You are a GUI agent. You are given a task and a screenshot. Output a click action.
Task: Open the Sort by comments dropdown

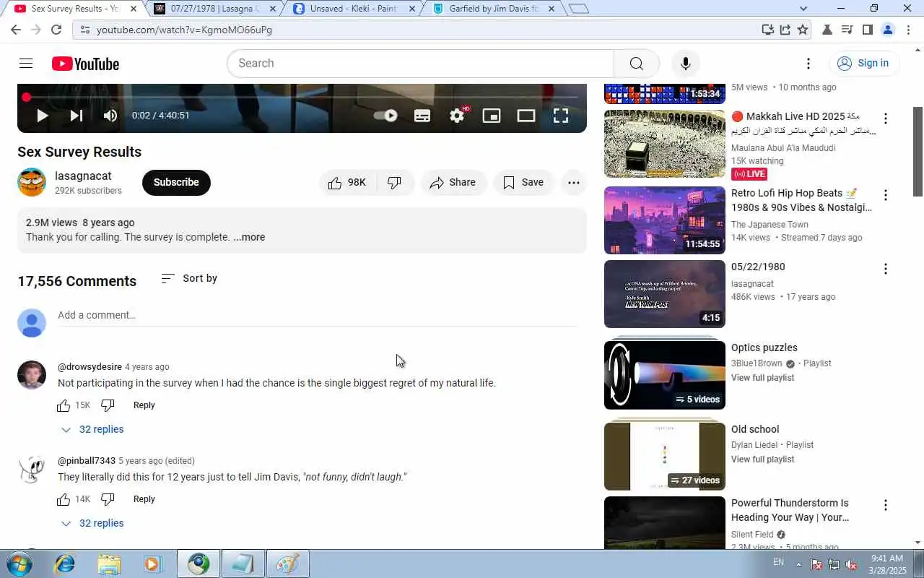click(x=189, y=278)
